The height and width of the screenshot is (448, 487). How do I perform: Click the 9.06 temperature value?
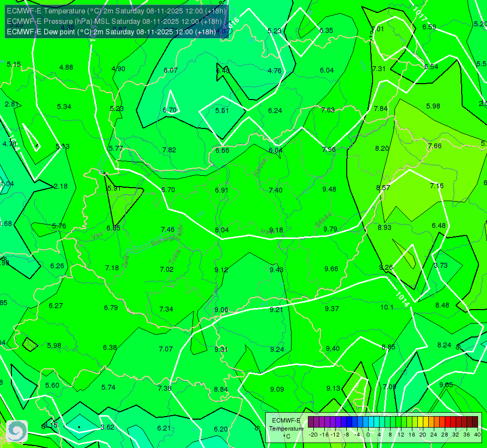pyautogui.click(x=221, y=310)
